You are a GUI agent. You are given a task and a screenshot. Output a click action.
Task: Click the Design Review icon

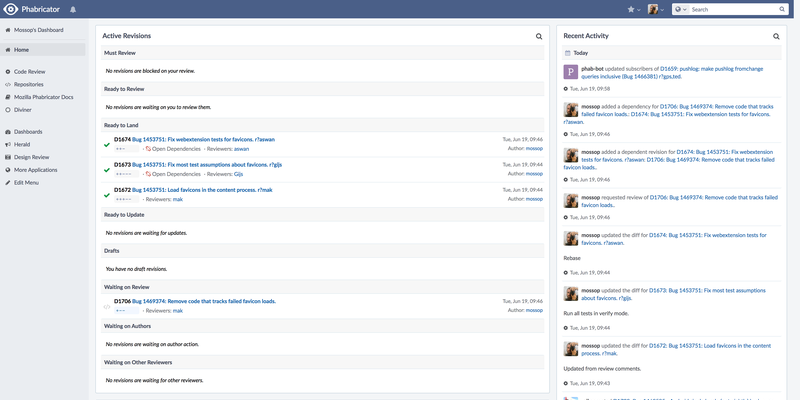[8, 157]
